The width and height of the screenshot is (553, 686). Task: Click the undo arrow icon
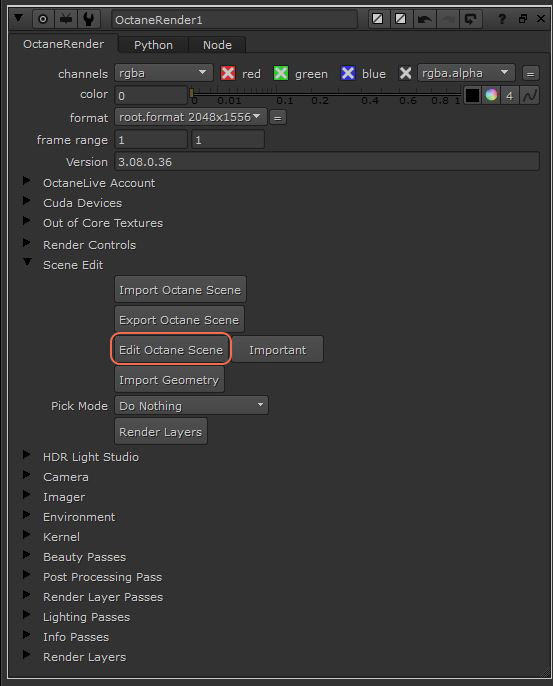click(424, 19)
